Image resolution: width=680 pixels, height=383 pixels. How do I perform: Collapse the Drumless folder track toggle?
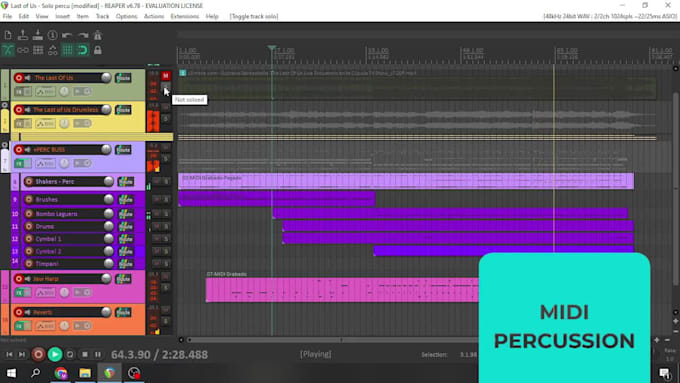click(x=5, y=105)
